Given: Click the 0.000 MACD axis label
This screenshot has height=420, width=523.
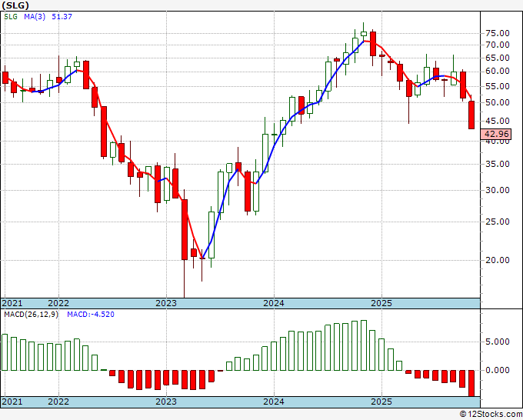Looking at the screenshot, I should 498,370.
